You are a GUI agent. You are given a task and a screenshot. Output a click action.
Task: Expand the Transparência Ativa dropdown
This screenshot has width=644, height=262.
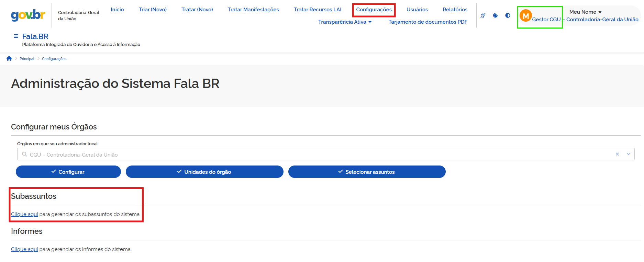pyautogui.click(x=345, y=22)
